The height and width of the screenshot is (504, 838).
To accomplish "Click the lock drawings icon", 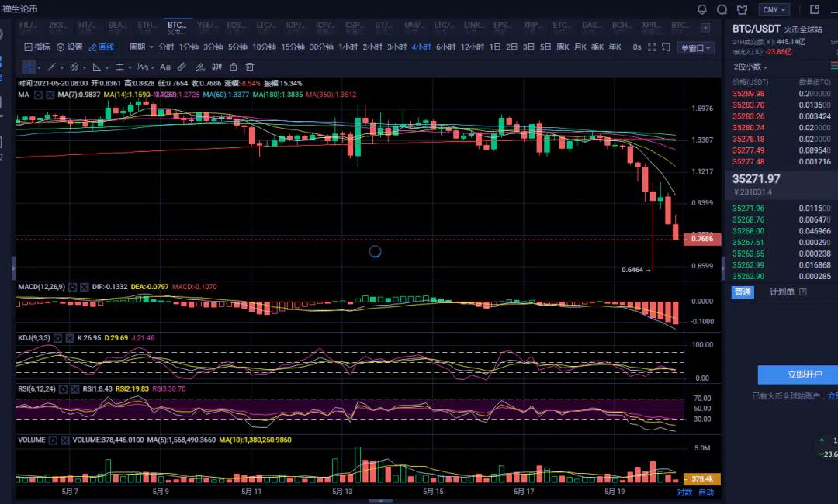I will (x=233, y=67).
